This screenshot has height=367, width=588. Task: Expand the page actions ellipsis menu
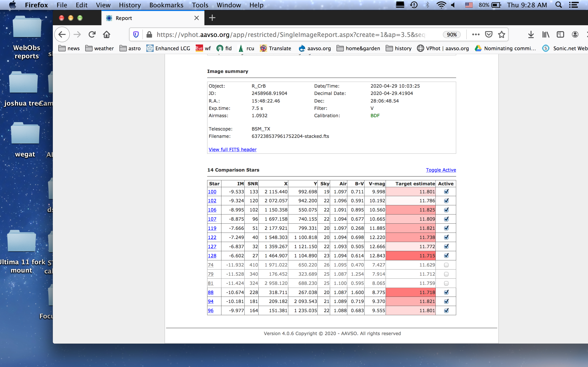(x=475, y=35)
